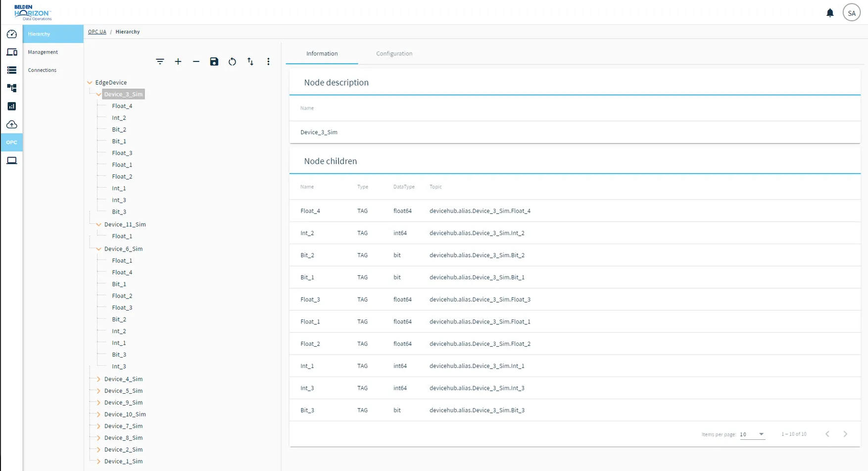The width and height of the screenshot is (868, 471).
Task: Select the OPC sidebar icon
Action: click(11, 143)
